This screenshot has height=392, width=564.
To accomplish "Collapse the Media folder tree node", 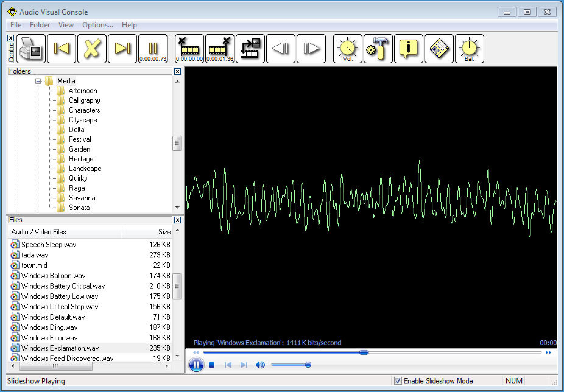I will pos(38,81).
